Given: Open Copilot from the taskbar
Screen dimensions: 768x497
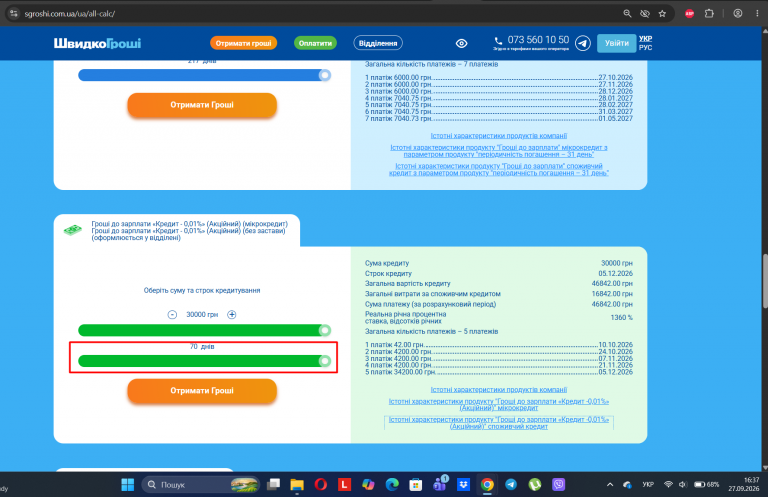Looking at the screenshot, I should [368, 485].
